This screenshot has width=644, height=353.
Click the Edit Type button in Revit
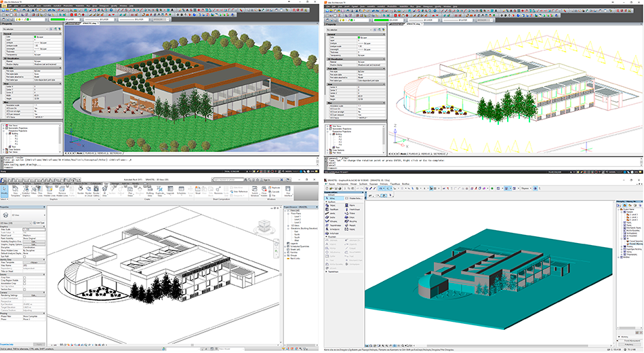pyautogui.click(x=41, y=221)
